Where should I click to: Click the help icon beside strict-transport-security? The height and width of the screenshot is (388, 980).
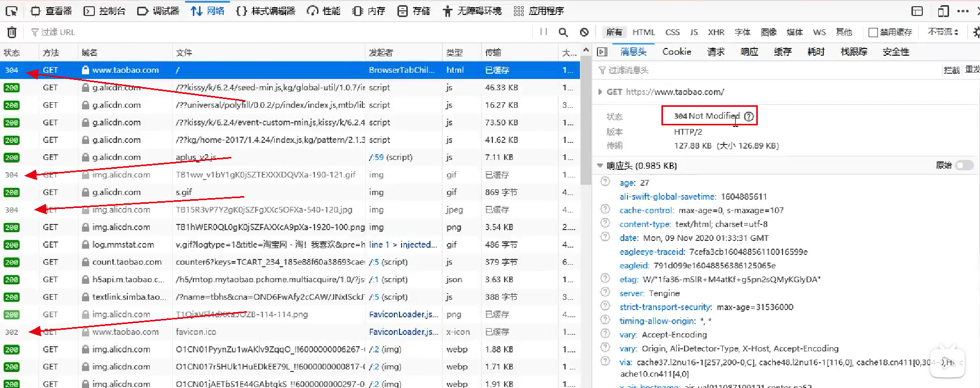click(x=606, y=306)
